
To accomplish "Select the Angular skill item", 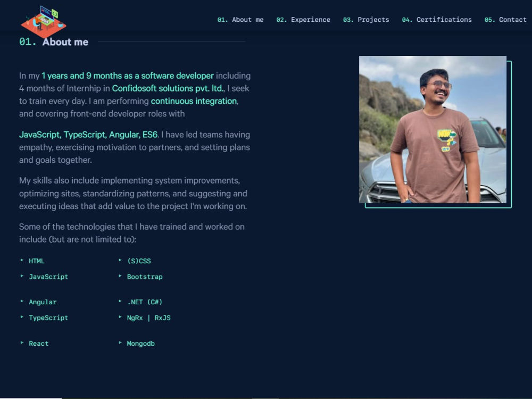I will [x=43, y=302].
